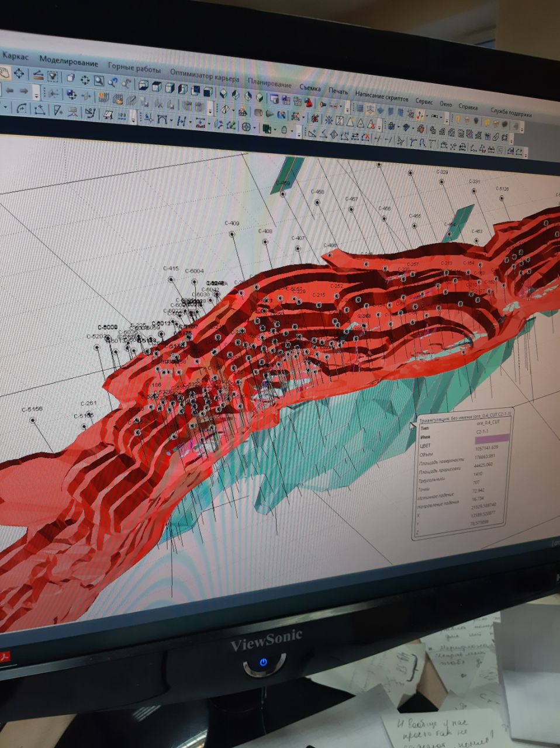Screen dimensions: 560x748
Task: Open the Окно menu
Action: pyautogui.click(x=446, y=105)
